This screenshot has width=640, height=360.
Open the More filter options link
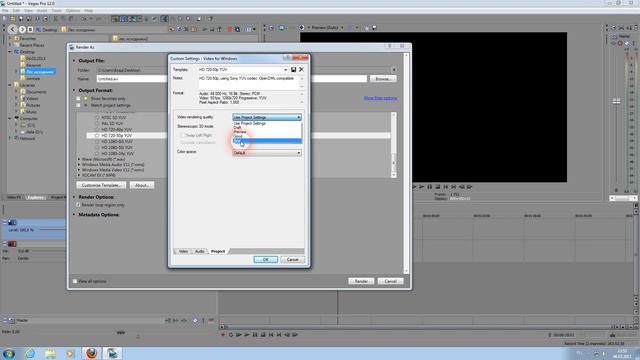[x=380, y=98]
